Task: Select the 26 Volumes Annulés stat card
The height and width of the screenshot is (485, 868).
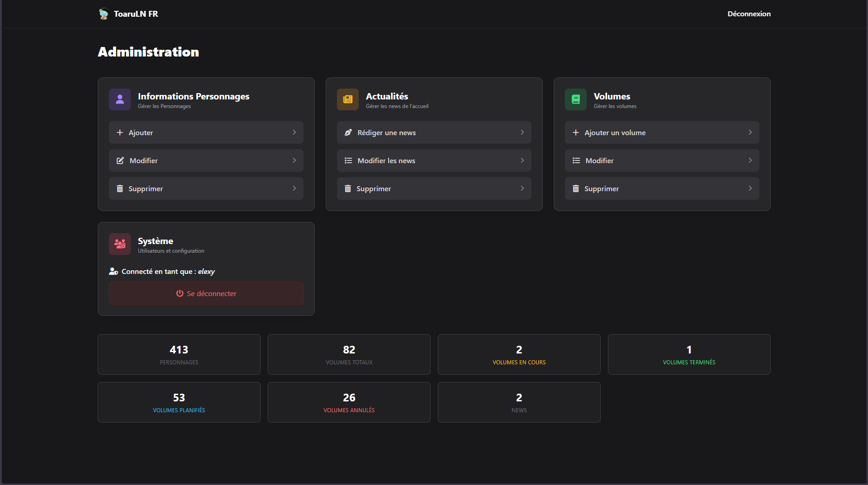Action: pos(349,402)
